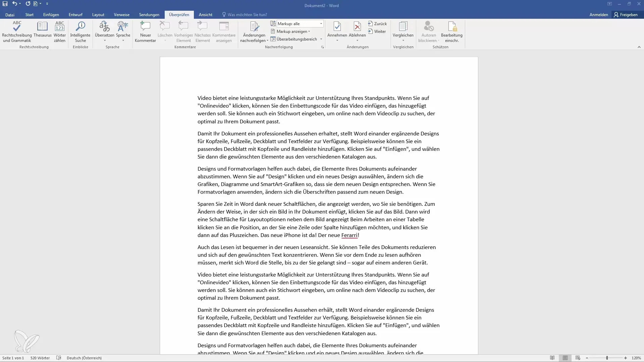Open Intelligente Suche
The height and width of the screenshot is (362, 644).
click(x=80, y=32)
